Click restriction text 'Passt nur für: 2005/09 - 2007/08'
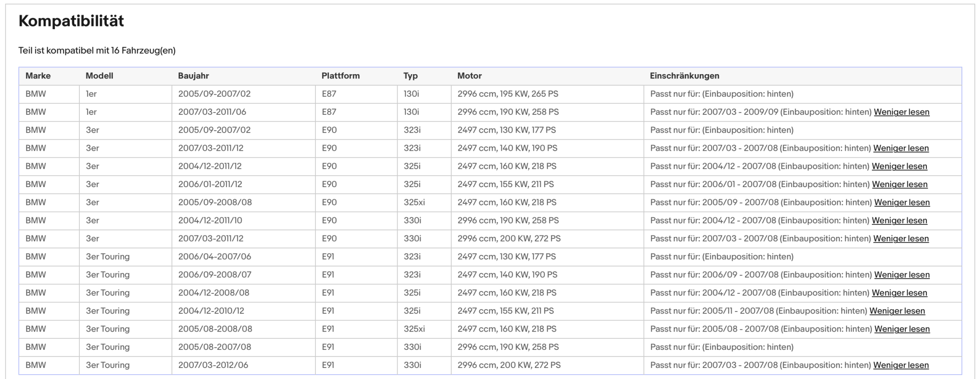 click(x=714, y=202)
